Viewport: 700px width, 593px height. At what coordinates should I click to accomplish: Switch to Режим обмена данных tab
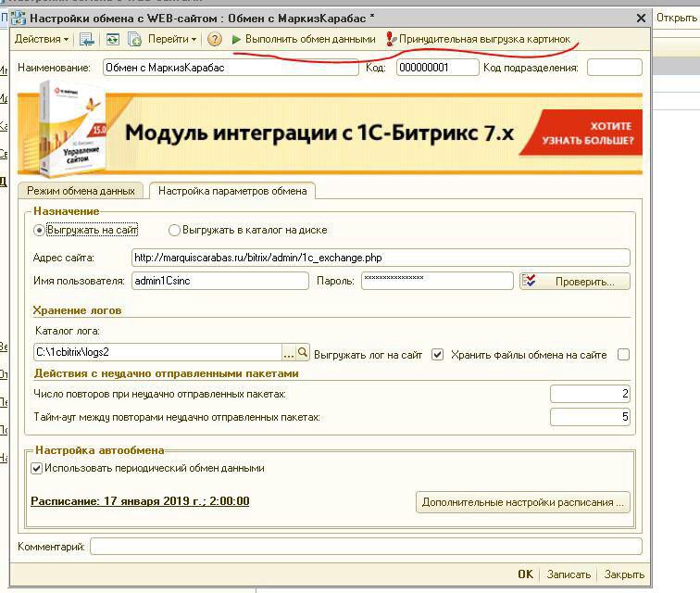click(81, 191)
